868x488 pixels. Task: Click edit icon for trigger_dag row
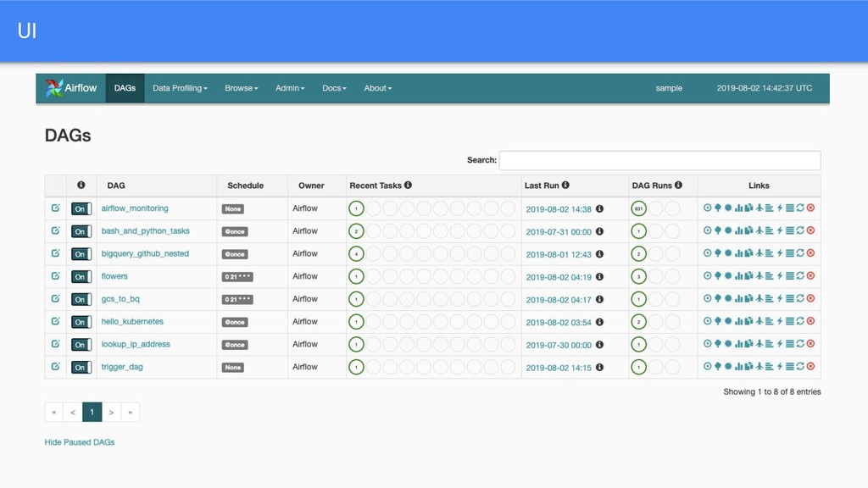coord(55,367)
